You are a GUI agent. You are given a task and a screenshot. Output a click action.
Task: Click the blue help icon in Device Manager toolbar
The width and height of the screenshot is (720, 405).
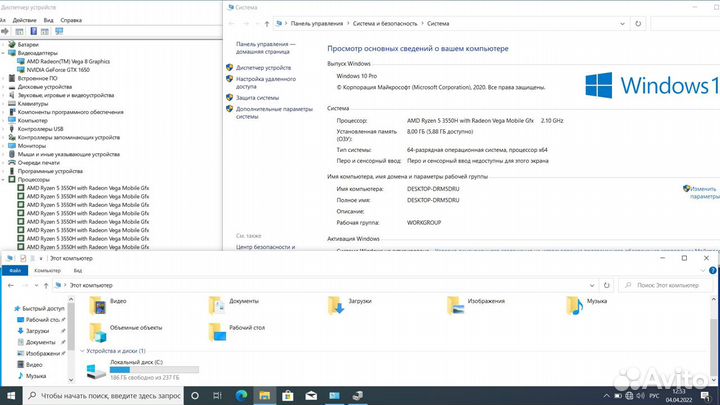(x=34, y=31)
